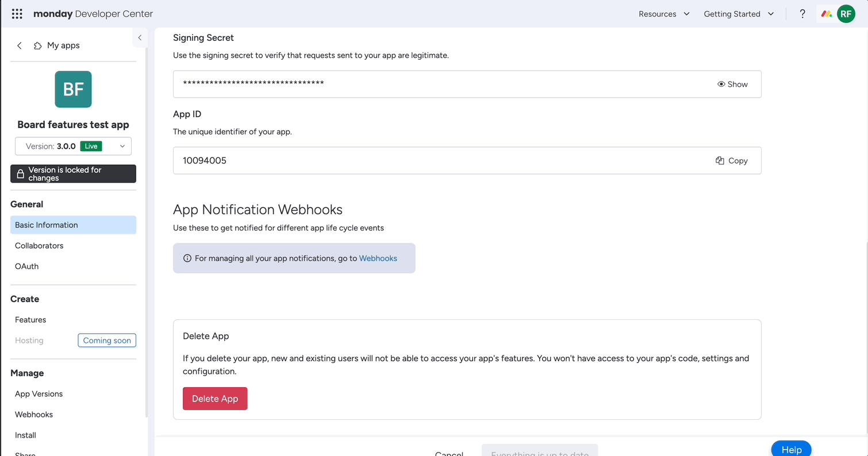Click the back arrow beside My apps
The width and height of the screenshot is (868, 456).
20,45
